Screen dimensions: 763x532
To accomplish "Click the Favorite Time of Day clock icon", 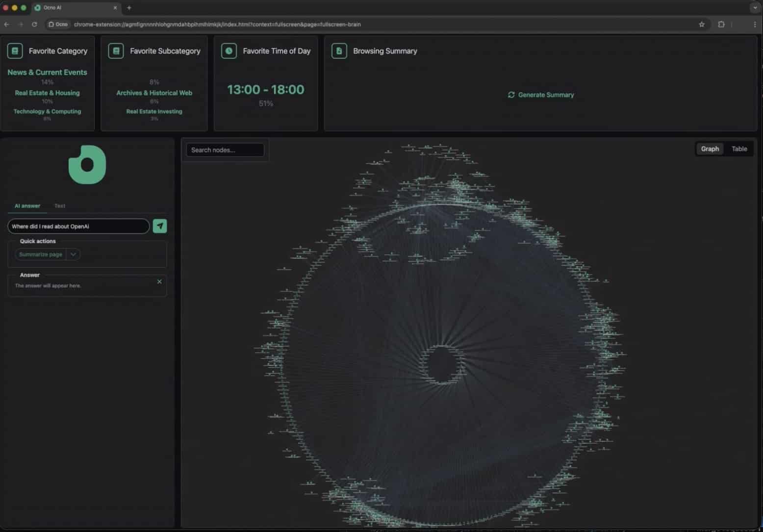I will coord(229,51).
